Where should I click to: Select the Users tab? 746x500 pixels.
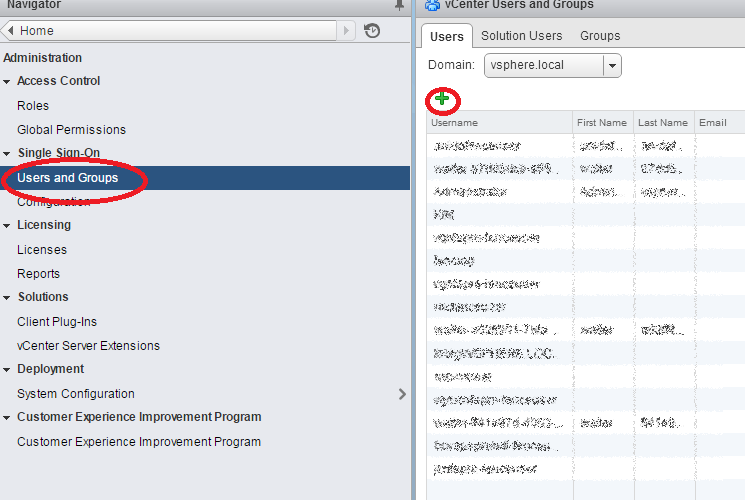tap(446, 37)
